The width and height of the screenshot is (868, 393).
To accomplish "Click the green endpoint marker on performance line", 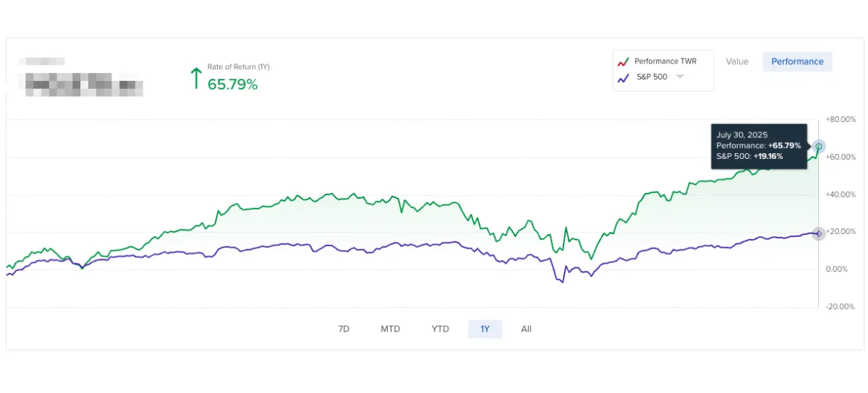I will (819, 146).
